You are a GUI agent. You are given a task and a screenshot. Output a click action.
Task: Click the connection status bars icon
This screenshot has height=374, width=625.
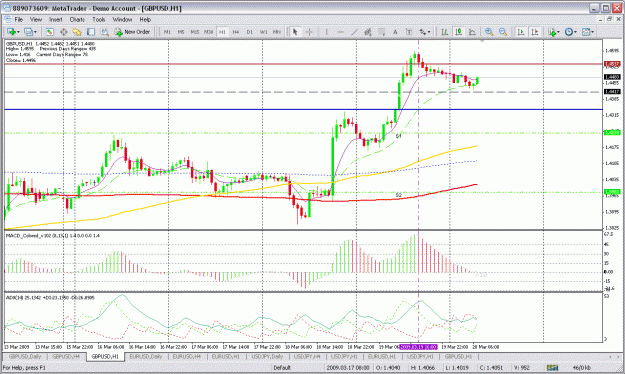coord(552,368)
